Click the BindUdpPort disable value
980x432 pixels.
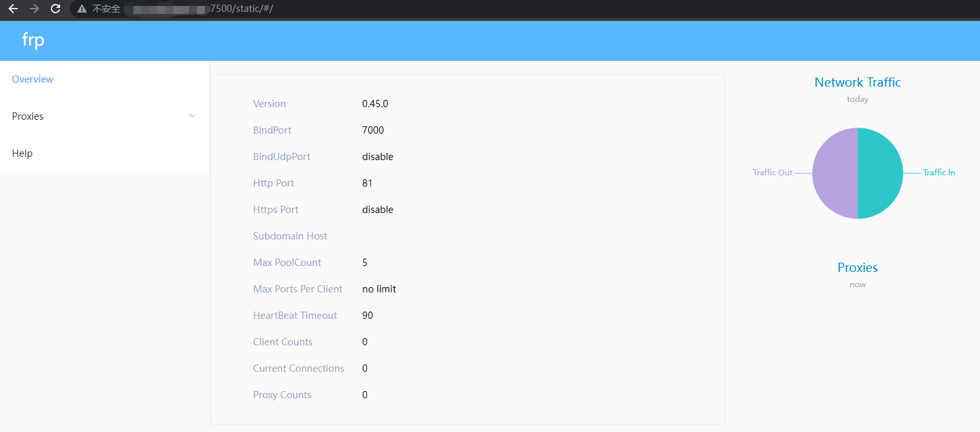pos(378,157)
